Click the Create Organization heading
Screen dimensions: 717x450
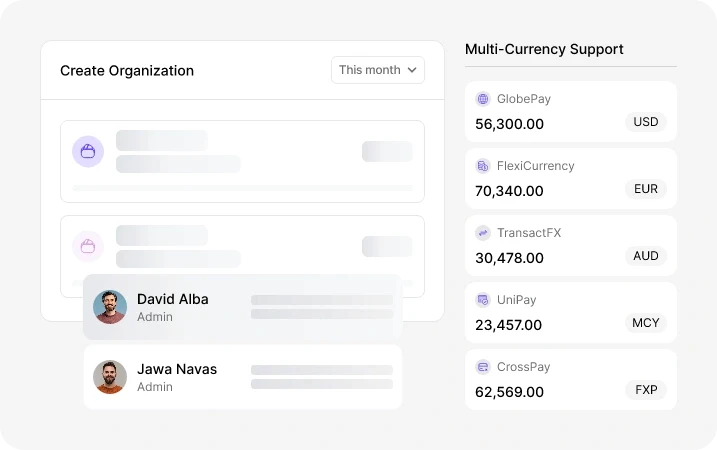click(x=127, y=71)
